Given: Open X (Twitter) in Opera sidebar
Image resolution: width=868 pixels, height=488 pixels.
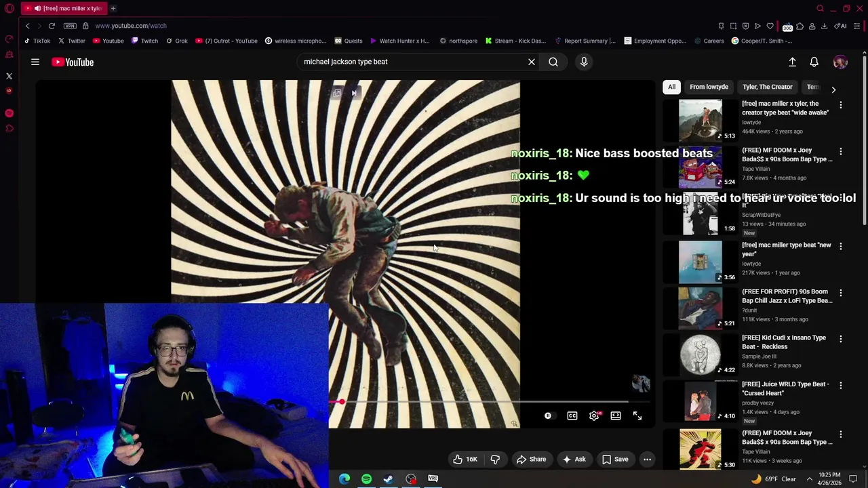Looking at the screenshot, I should [x=9, y=76].
